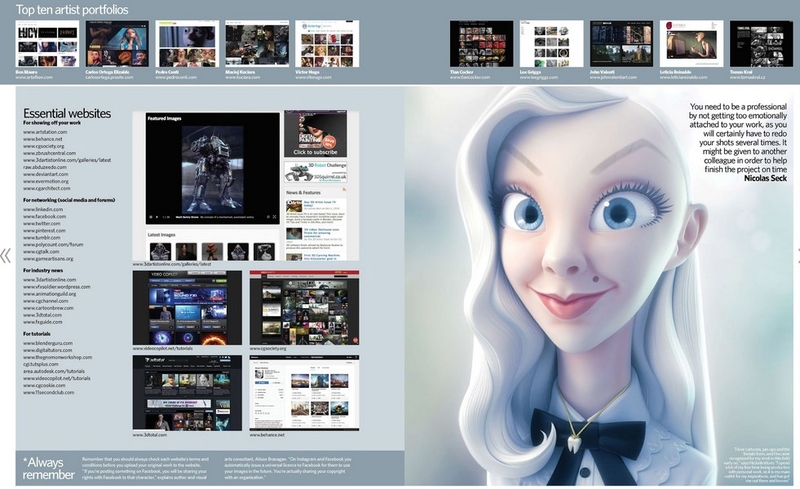Open Pedro Conti portfolio thumbnail

(187, 44)
